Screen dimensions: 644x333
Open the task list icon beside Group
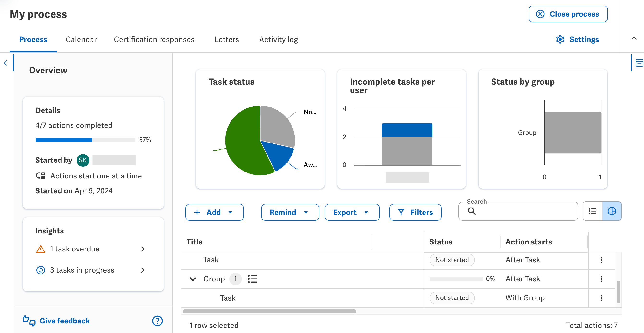point(252,279)
